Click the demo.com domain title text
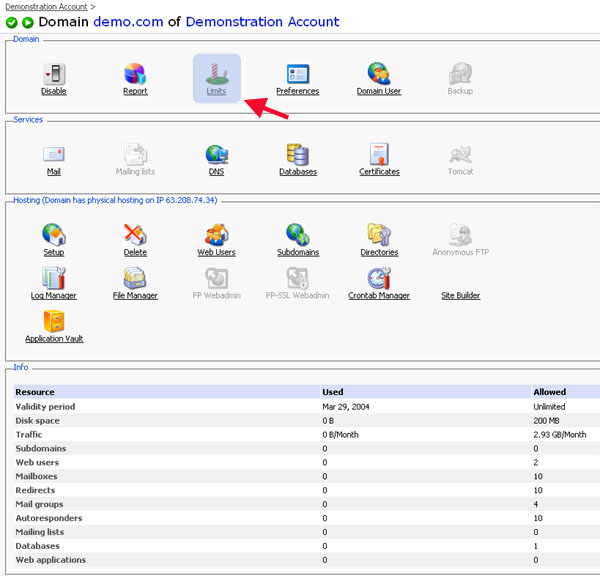600x576 pixels. 128,22
